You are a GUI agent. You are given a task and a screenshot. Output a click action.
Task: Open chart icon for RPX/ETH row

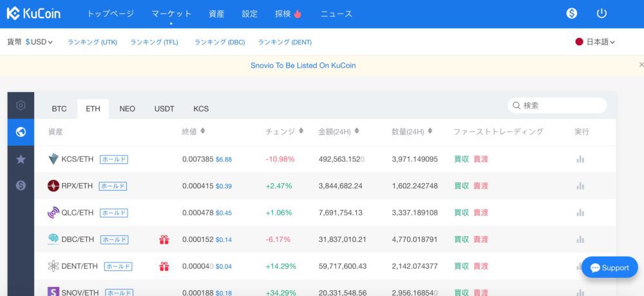coord(580,186)
